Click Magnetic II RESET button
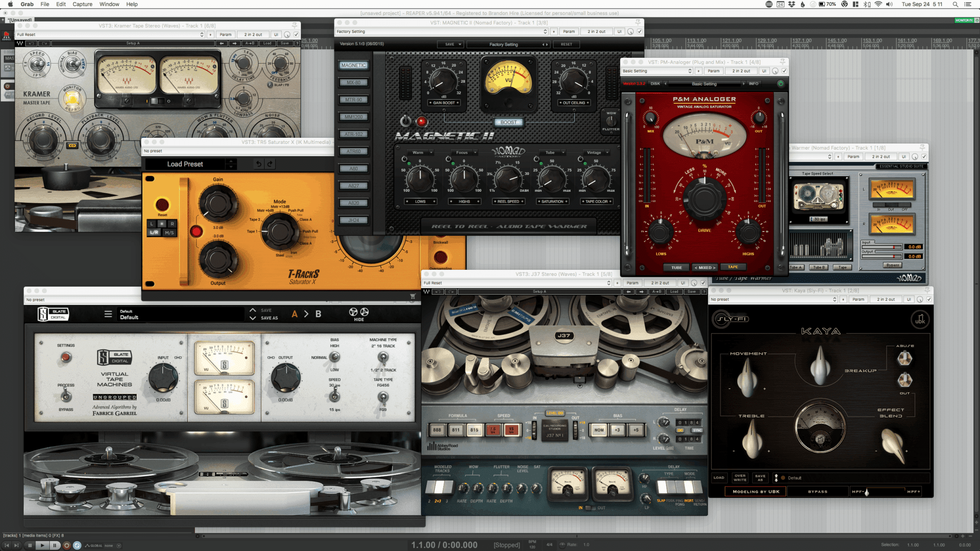The width and height of the screenshot is (980, 551). click(x=567, y=44)
